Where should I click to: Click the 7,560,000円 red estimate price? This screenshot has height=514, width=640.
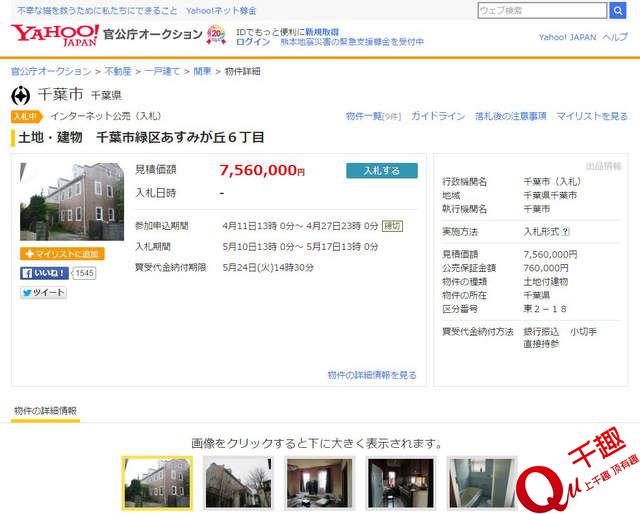[262, 170]
